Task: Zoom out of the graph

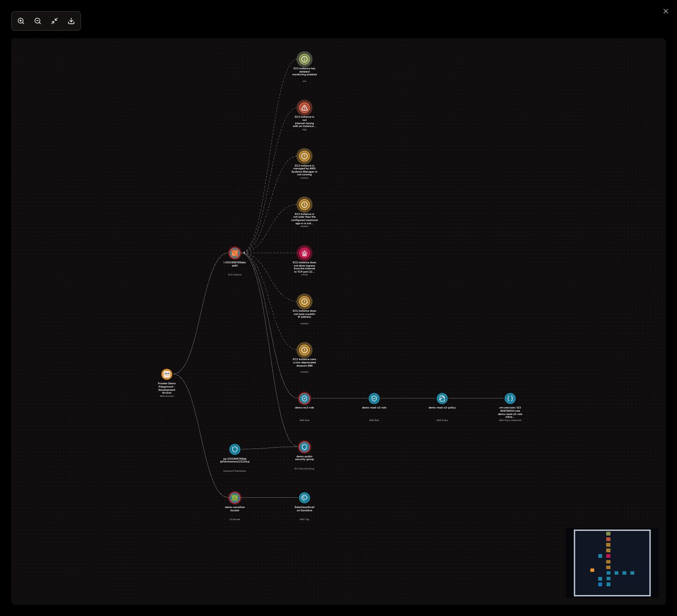Action: (x=38, y=21)
